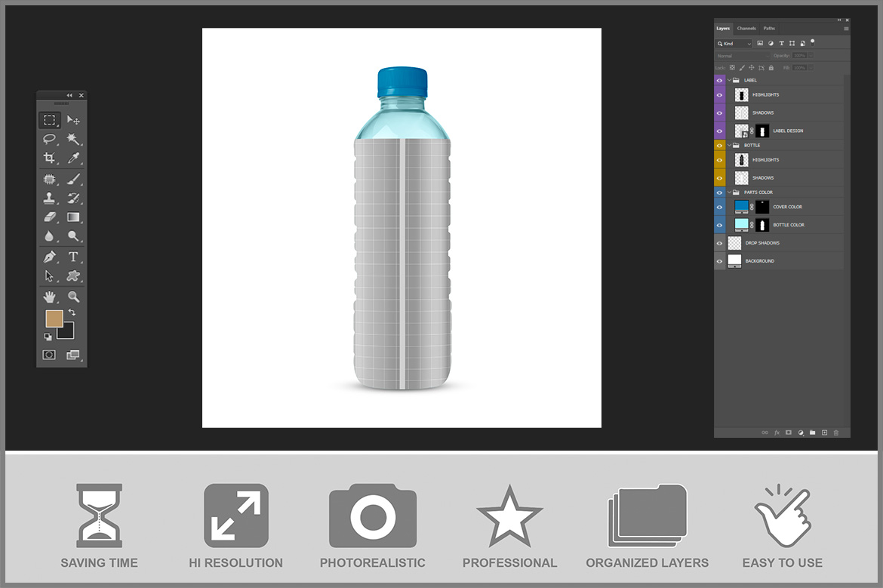Click the Bottle Color layer thumbnail
This screenshot has width=883, height=588.
[741, 225]
